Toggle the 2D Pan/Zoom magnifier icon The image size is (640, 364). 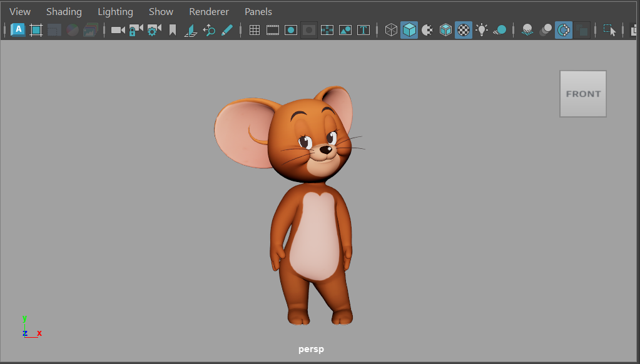209,30
